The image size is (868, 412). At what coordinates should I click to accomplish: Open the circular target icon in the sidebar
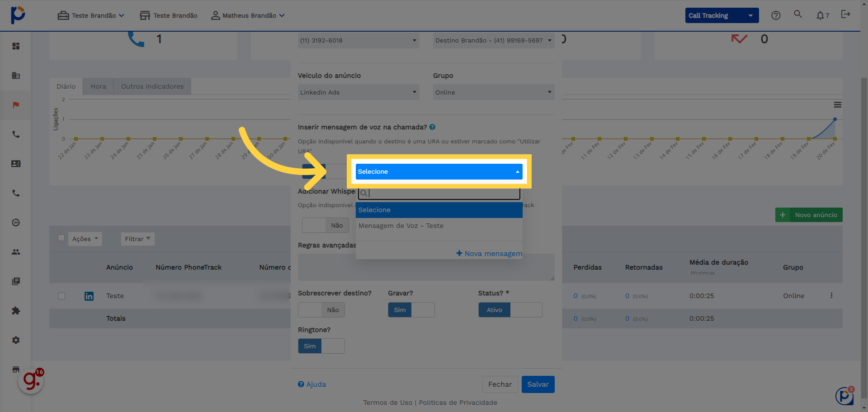(16, 223)
